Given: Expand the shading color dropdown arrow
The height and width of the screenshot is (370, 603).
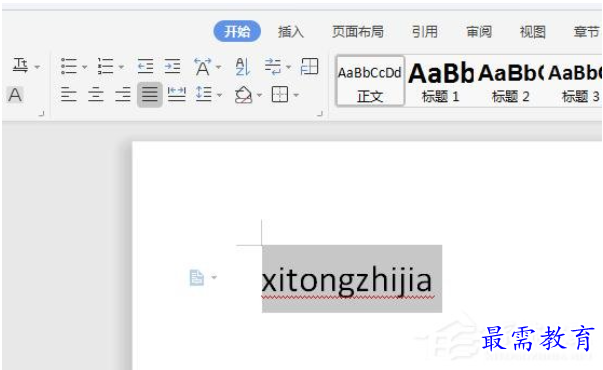Looking at the screenshot, I should coord(260,95).
